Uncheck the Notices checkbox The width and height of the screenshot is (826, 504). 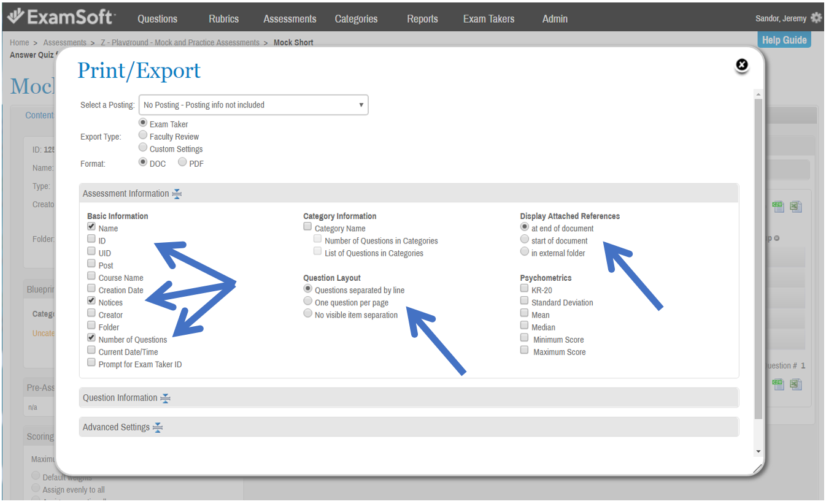coord(91,301)
